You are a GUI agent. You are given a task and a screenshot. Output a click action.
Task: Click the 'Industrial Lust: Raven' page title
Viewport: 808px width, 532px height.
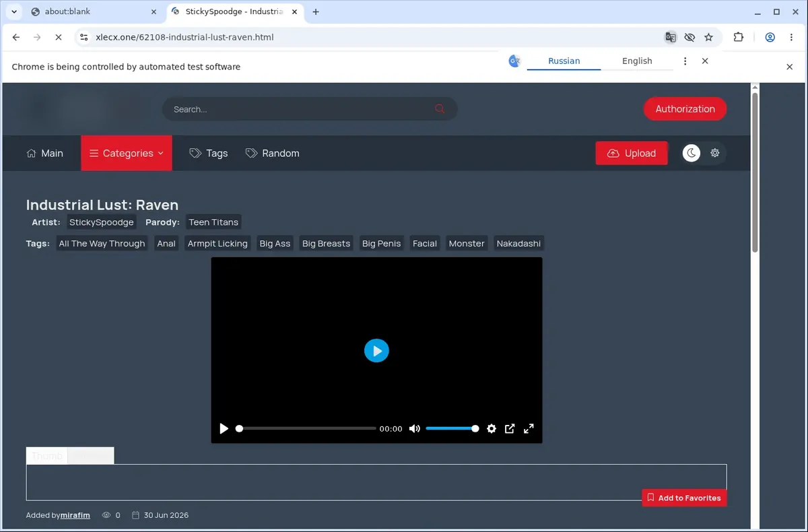pyautogui.click(x=102, y=205)
